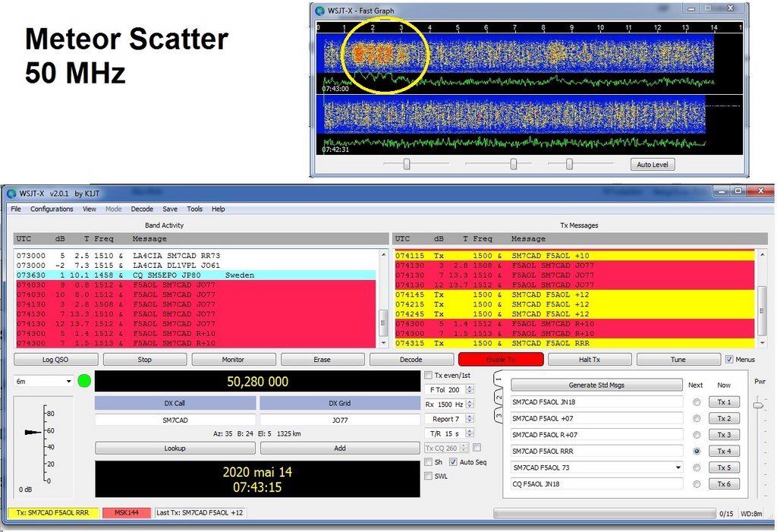Click the Tx 3 Now button
777x532 pixels.
(x=724, y=435)
